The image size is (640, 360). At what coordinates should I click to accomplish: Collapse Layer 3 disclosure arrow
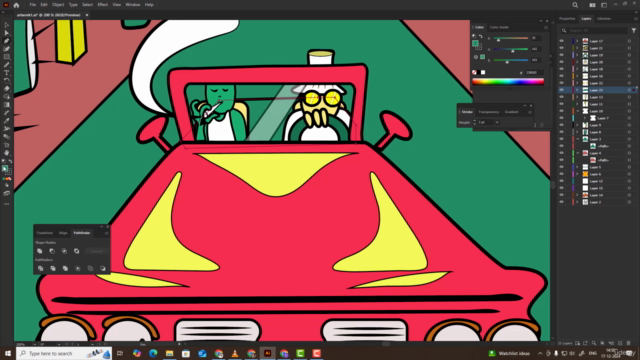tap(578, 139)
